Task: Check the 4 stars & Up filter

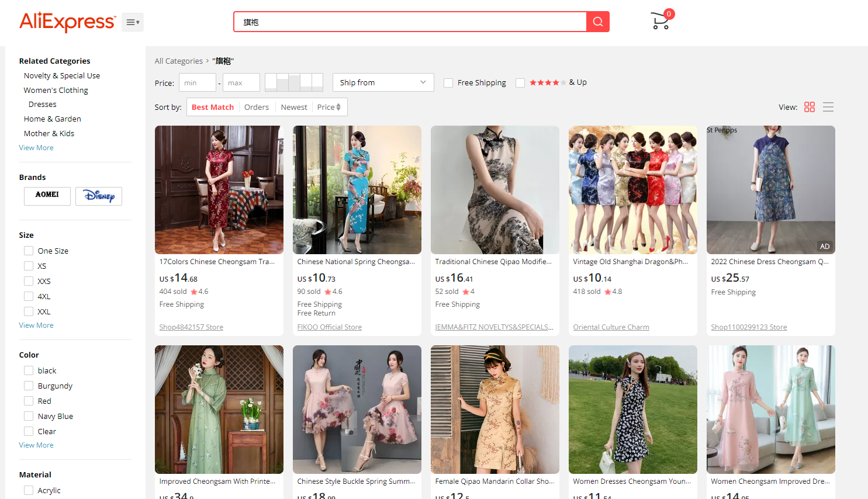Action: point(520,83)
